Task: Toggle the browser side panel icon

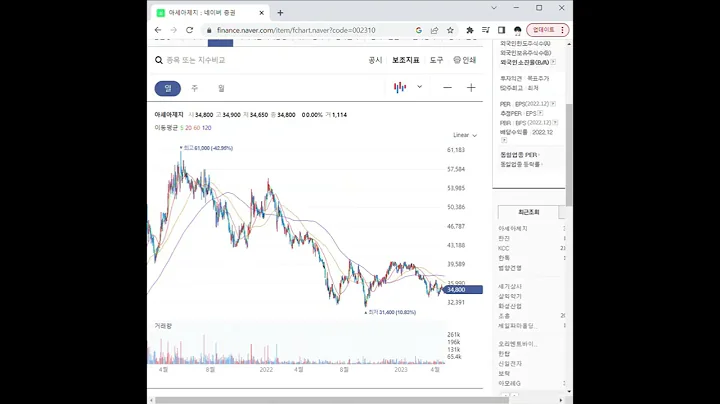Action: (501, 30)
